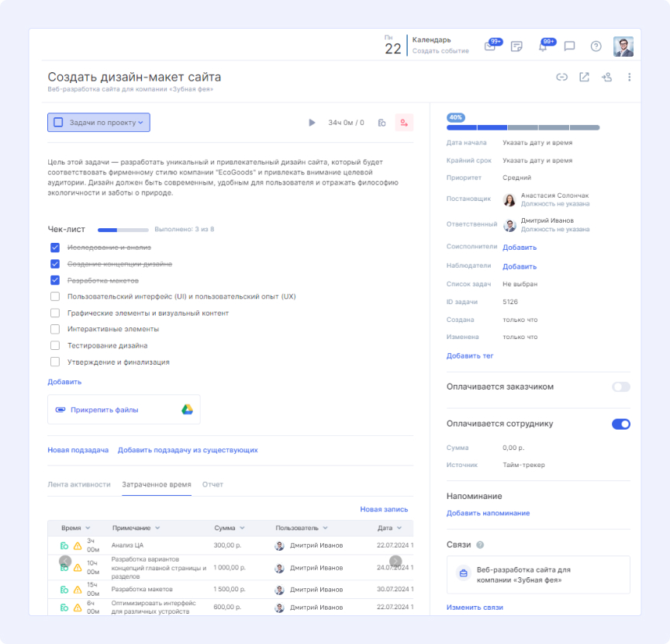This screenshot has width=670, height=644.
Task: Click the 40% task progress bar
Action: 523,127
